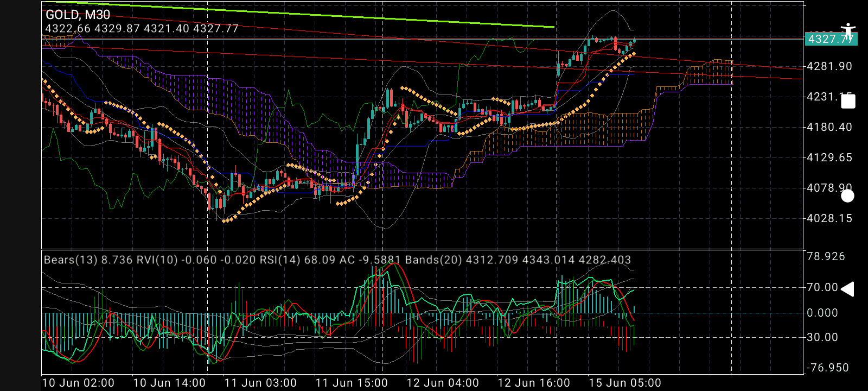Screen dimensions: 868x391
Task: Click the 4028.15 price axis label
Action: click(829, 218)
